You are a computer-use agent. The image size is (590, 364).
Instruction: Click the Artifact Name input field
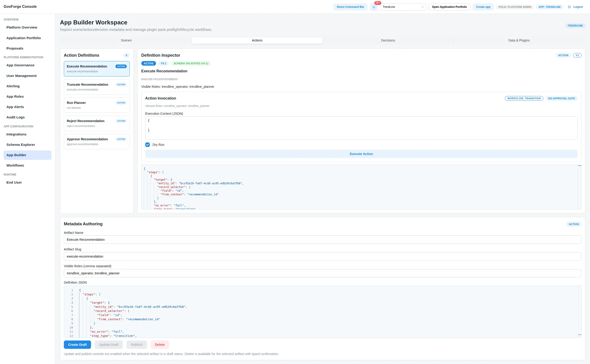[322, 240]
